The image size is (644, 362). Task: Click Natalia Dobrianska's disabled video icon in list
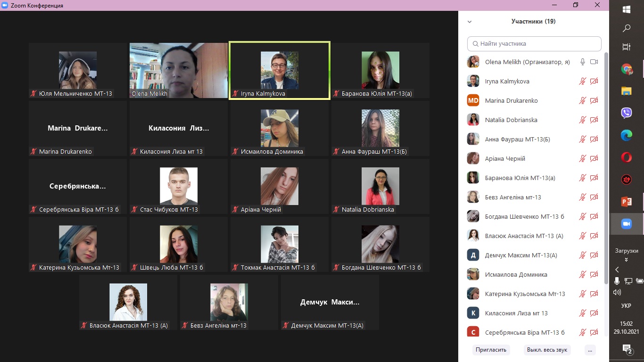click(x=594, y=120)
